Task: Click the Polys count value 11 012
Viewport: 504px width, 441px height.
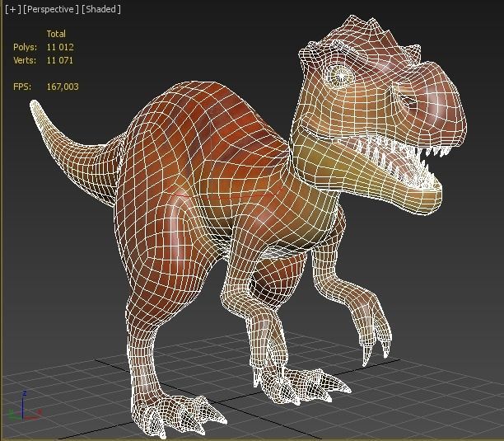Action: 60,47
